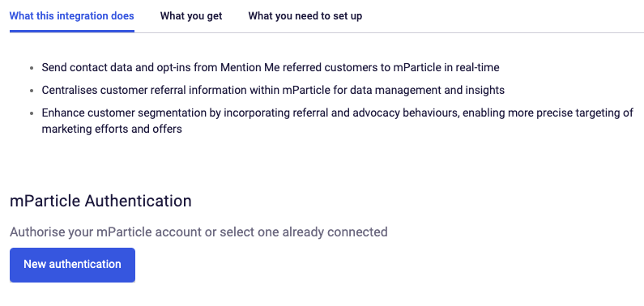644x306 pixels.
Task: Click the bullet dot before Send contact data
Action: 32,68
